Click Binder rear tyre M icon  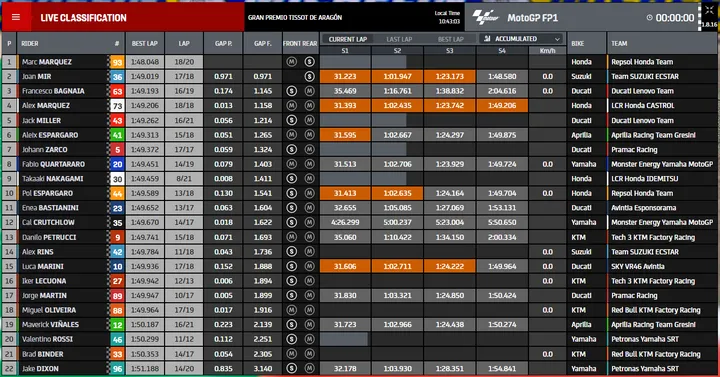click(309, 354)
